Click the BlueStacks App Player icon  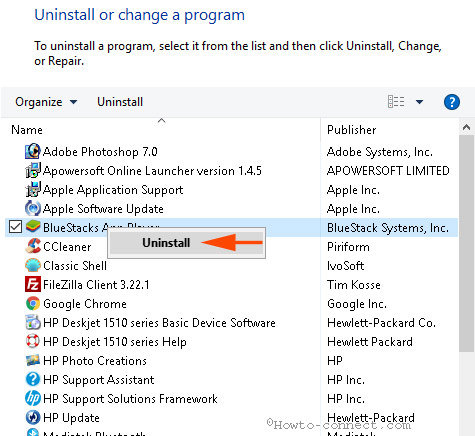click(33, 227)
